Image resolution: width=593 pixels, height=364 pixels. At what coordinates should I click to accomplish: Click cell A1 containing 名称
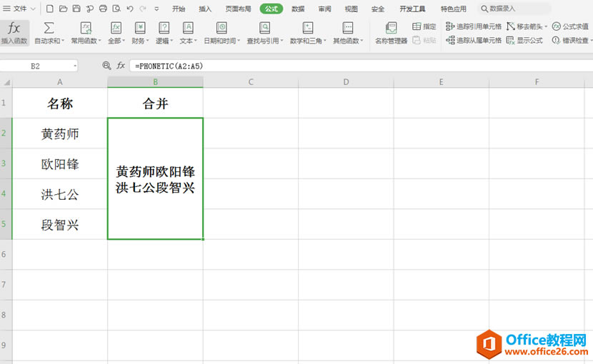[x=60, y=103]
